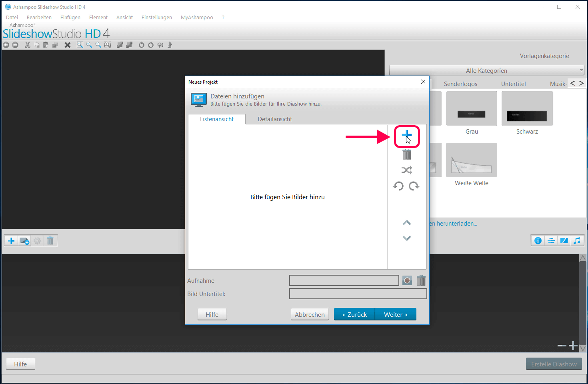
Task: Click the Bild Untertitel input field
Action: (x=358, y=294)
